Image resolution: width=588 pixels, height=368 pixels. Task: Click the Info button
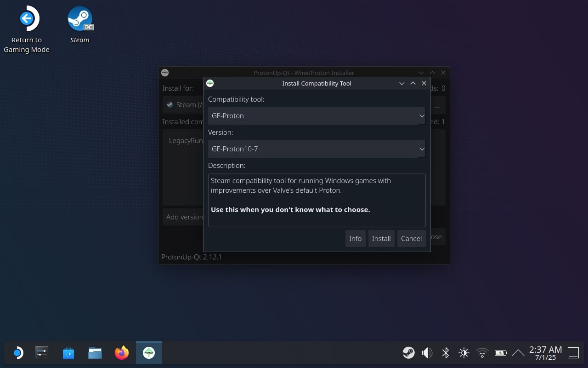pyautogui.click(x=355, y=239)
